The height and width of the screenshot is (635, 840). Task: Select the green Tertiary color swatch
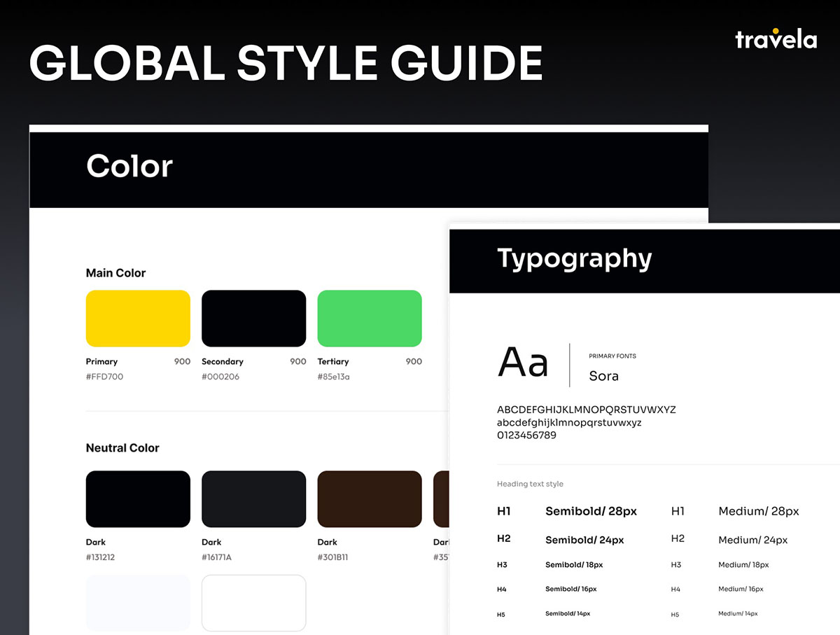(370, 319)
